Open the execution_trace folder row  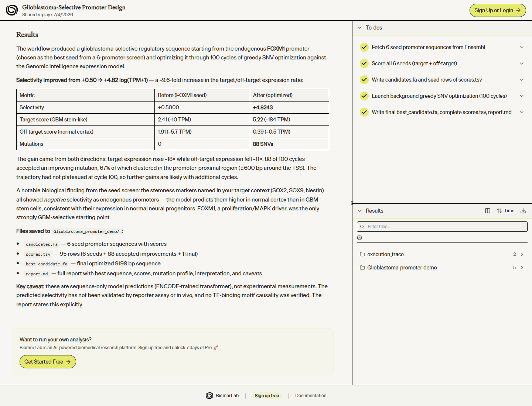point(442,254)
